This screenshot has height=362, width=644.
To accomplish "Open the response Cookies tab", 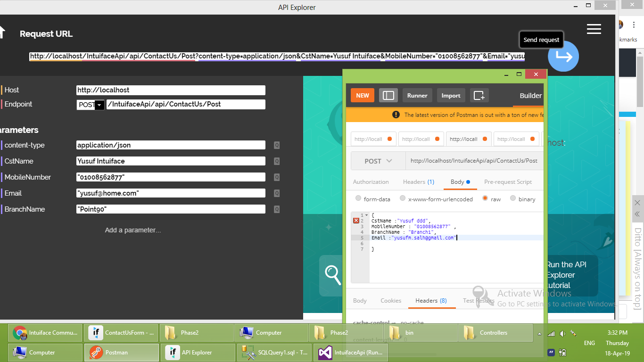I will pyautogui.click(x=391, y=301).
